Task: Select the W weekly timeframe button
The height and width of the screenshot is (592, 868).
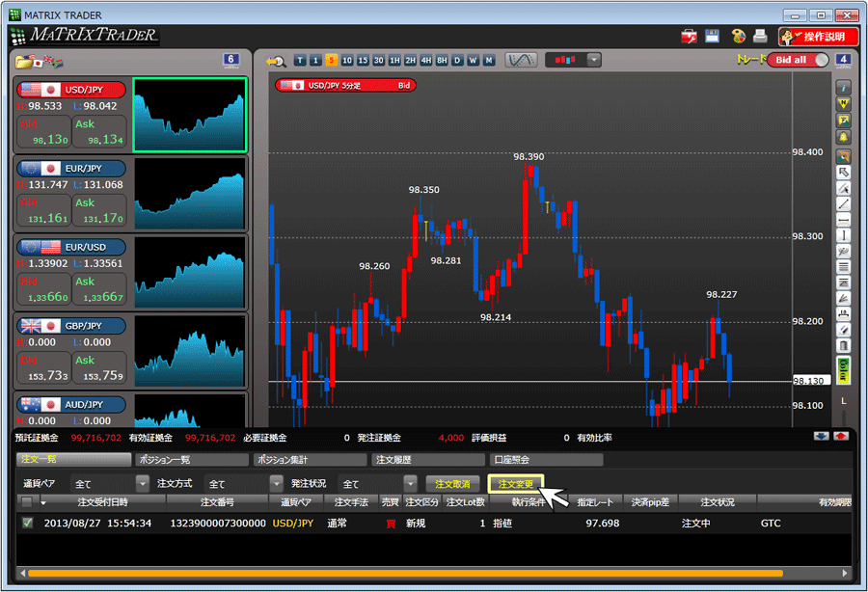Action: point(473,61)
